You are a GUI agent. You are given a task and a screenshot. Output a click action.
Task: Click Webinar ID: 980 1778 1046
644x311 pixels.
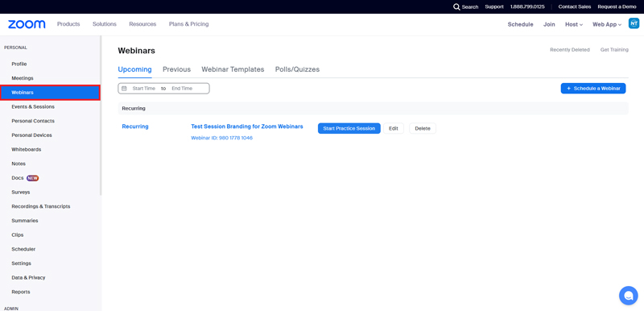tap(222, 138)
